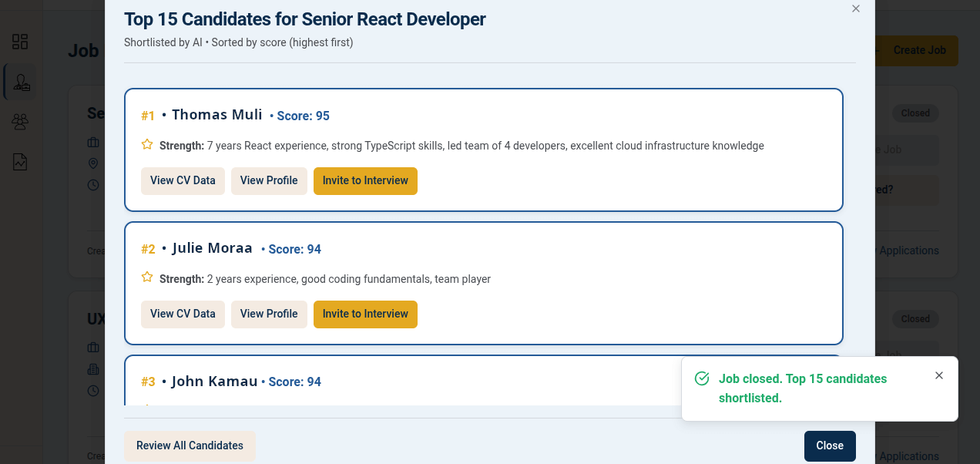This screenshot has height=464, width=980.
Task: Click Julie Moraa's Score: 94 label
Action: click(x=295, y=250)
